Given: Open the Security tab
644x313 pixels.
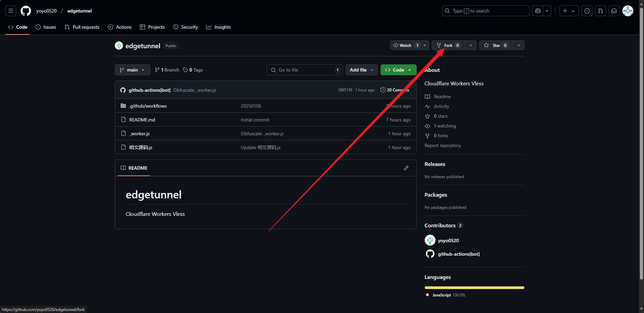Looking at the screenshot, I should pos(186,27).
